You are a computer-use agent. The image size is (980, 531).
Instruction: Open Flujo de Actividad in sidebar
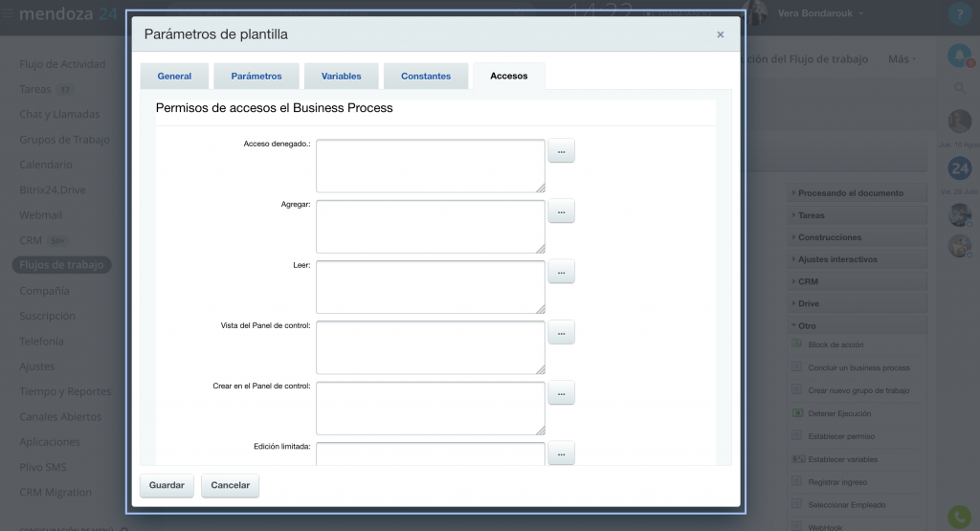click(x=62, y=64)
